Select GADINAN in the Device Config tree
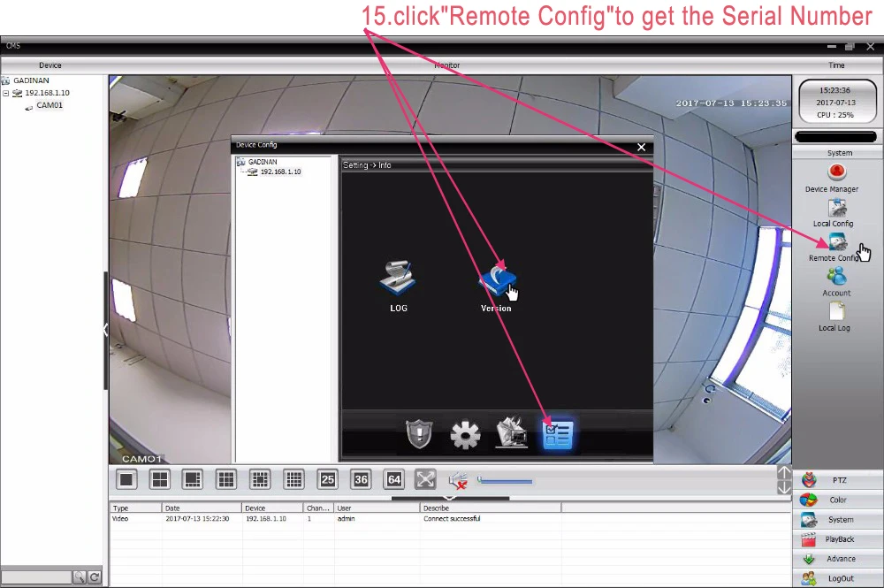Image resolution: width=884 pixels, height=588 pixels. coord(263,162)
